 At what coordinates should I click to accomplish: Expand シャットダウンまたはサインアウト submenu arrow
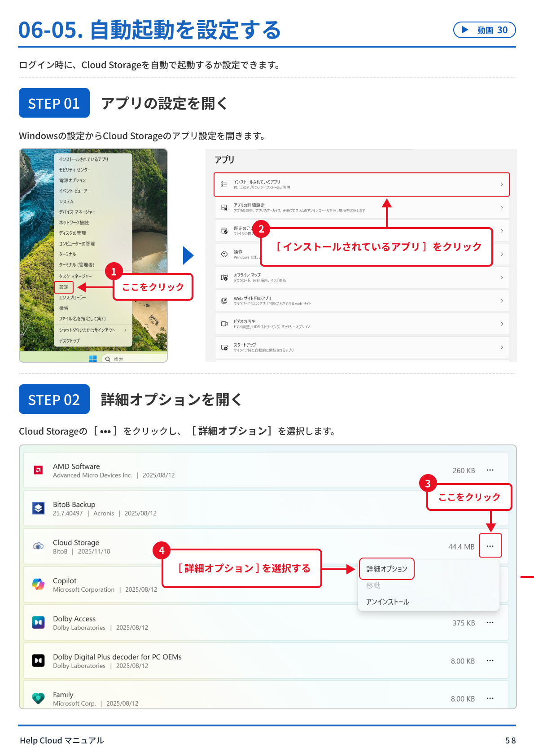tap(125, 330)
